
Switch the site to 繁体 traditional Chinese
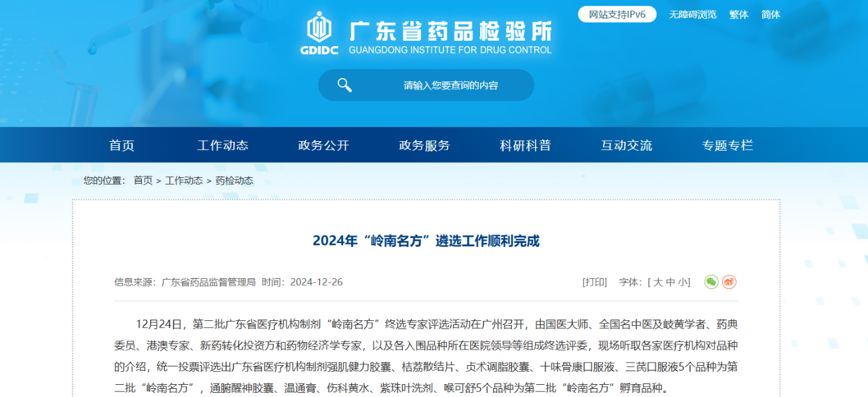click(738, 14)
